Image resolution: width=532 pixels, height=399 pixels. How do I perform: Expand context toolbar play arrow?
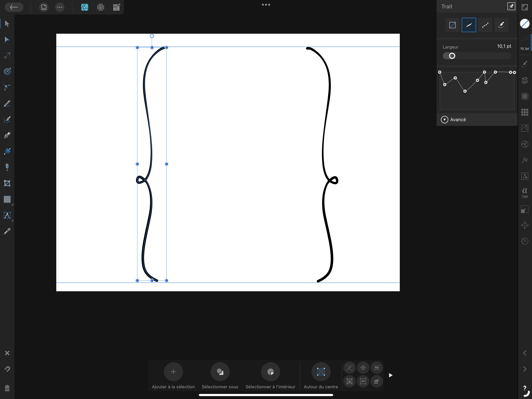click(391, 375)
